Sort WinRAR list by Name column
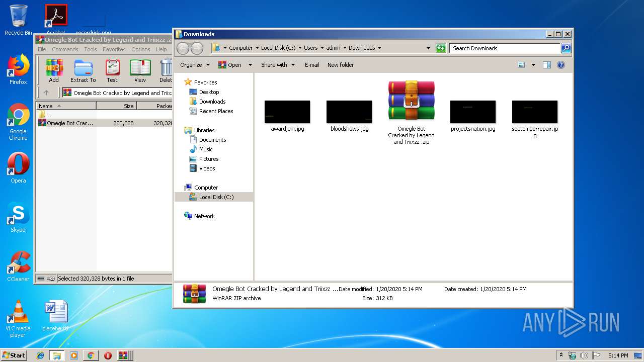The image size is (644, 362). tap(66, 106)
